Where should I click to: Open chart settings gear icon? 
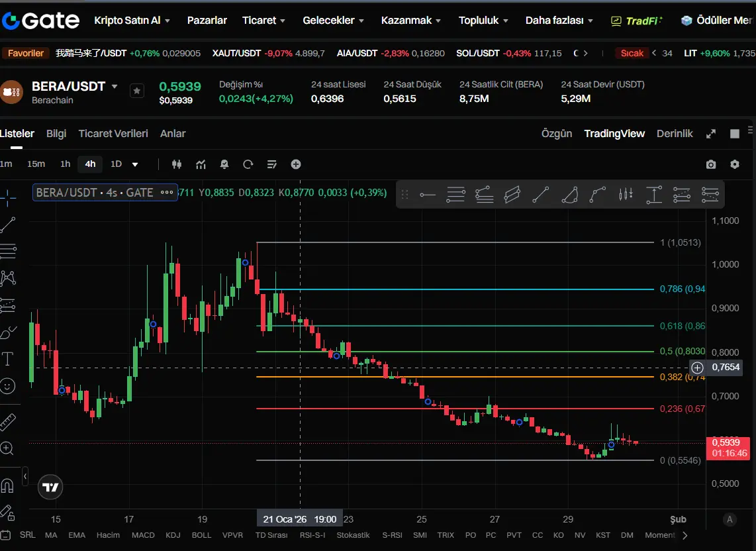tap(734, 164)
